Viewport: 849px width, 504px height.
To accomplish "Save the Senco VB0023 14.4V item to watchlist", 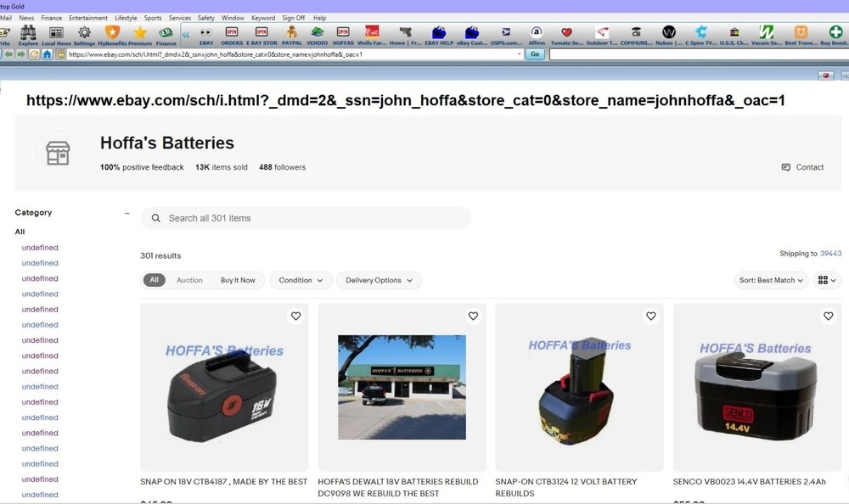I will (829, 316).
